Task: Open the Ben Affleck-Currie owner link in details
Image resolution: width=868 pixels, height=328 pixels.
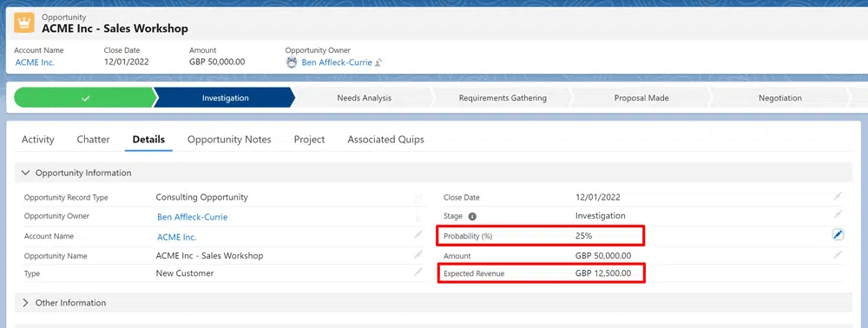Action: pos(192,217)
